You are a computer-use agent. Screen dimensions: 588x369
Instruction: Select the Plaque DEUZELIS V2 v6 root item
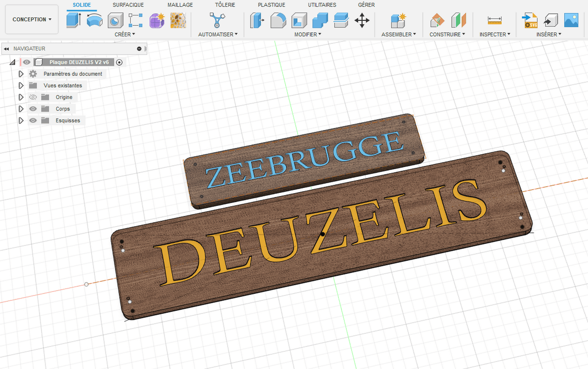[79, 62]
